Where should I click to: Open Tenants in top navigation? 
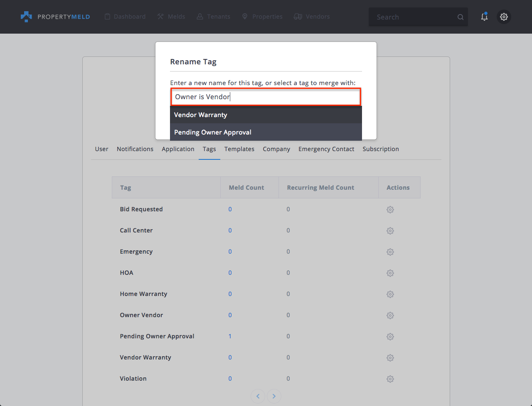pos(213,17)
